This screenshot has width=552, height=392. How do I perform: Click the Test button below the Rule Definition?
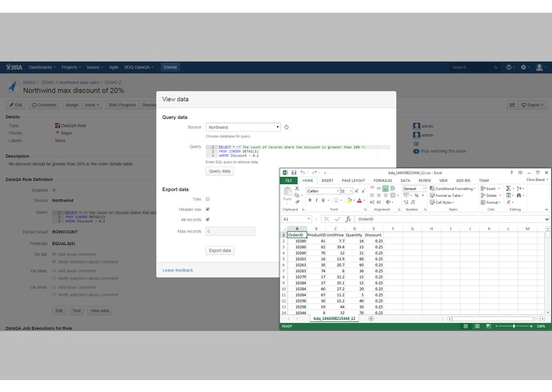[76, 310]
